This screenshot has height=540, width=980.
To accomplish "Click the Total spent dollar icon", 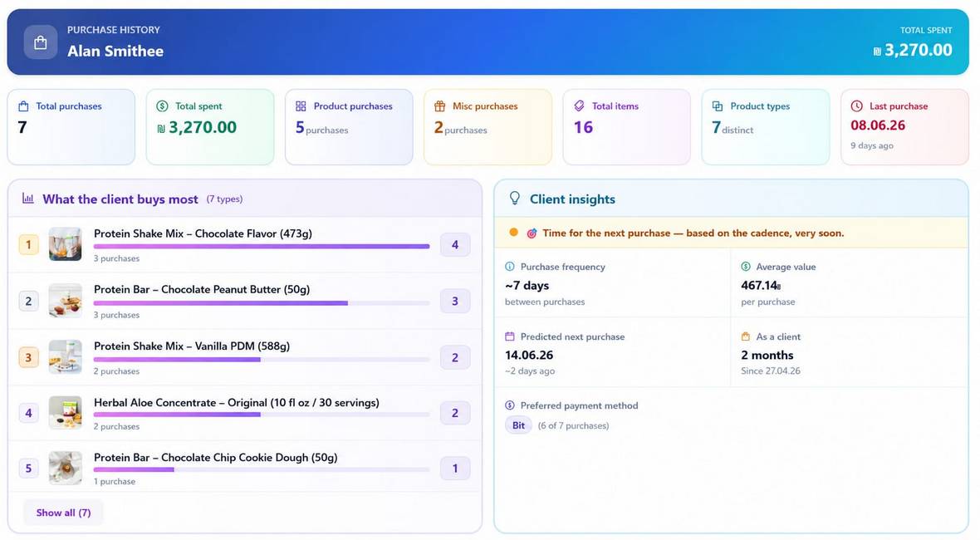I will tap(163, 106).
